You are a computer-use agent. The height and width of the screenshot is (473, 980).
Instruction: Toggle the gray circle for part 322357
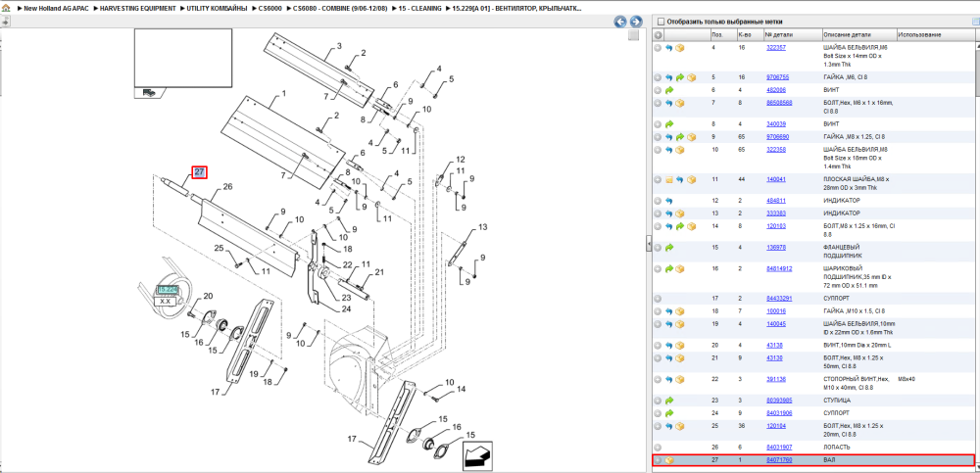tap(659, 47)
